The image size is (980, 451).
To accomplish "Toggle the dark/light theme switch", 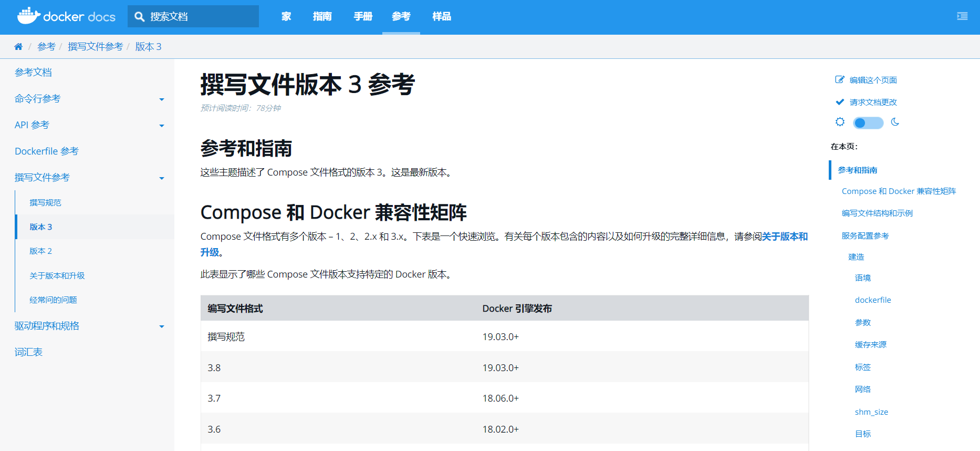I will coord(868,123).
